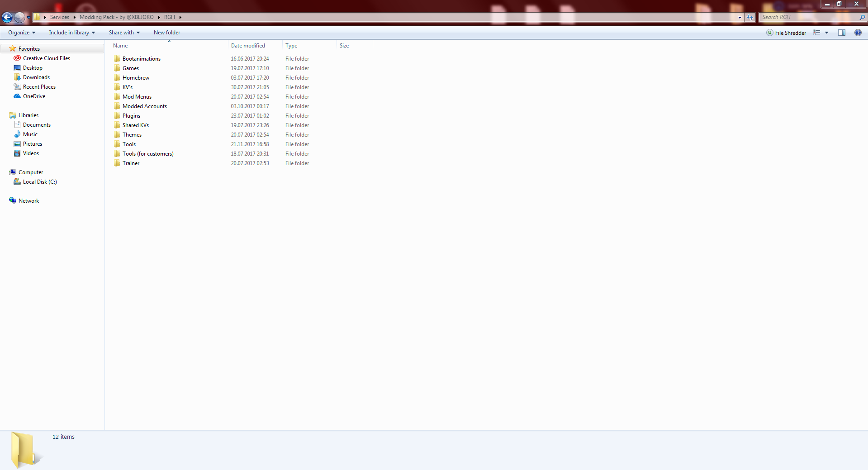Open Documents under Libraries
The width and height of the screenshot is (868, 470).
(36, 124)
